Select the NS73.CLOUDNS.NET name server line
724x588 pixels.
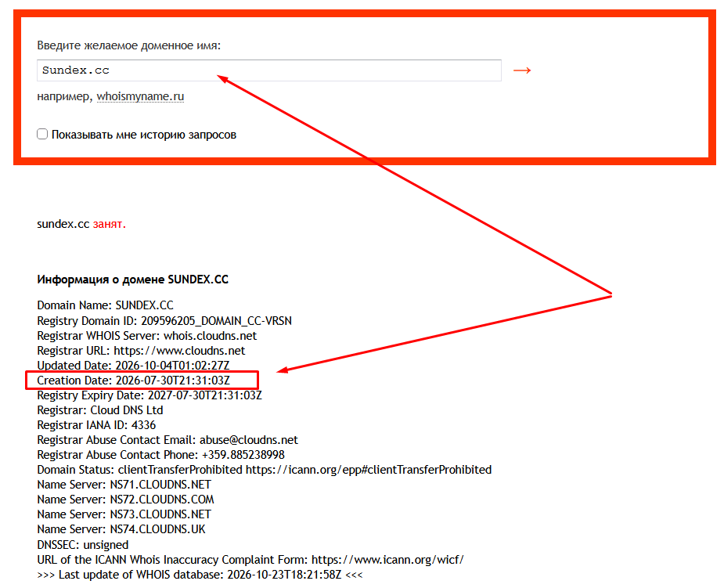point(124,514)
